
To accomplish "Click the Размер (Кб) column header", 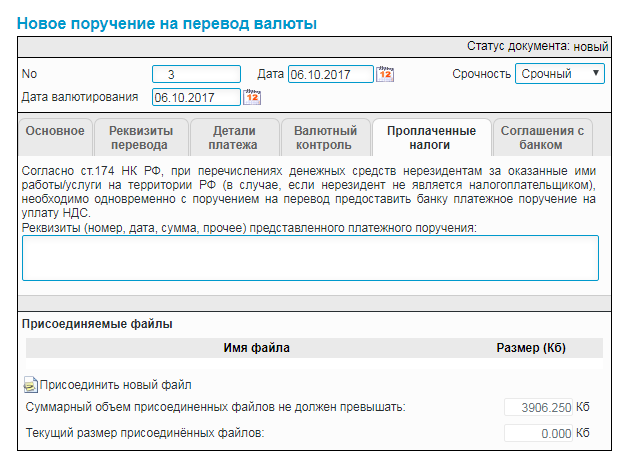I will 531,348.
